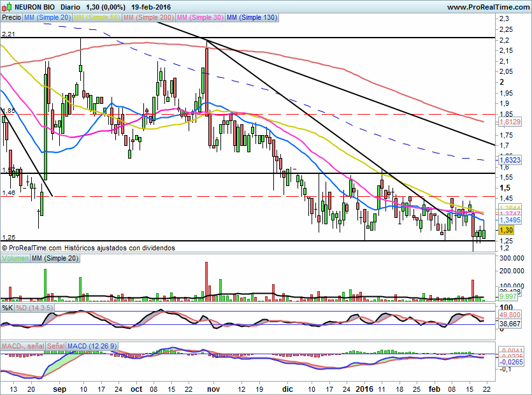The height and width of the screenshot is (395, 532).
Task: Select the Precio indicator label
Action: (x=11, y=17)
